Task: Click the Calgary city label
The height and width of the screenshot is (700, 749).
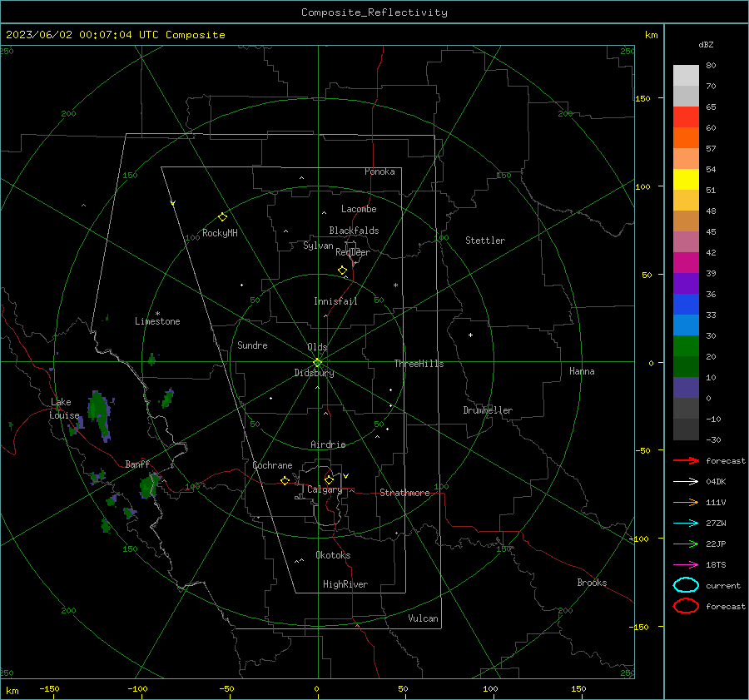Action: pos(325,489)
